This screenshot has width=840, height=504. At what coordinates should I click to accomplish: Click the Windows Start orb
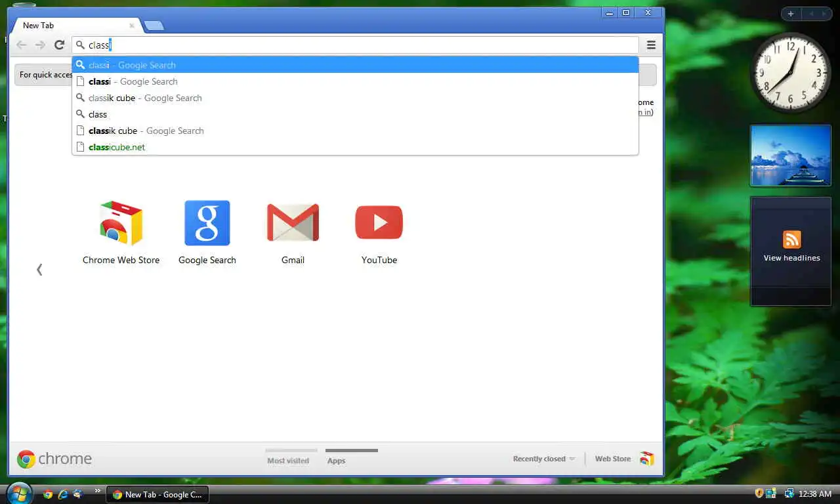pyautogui.click(x=19, y=493)
